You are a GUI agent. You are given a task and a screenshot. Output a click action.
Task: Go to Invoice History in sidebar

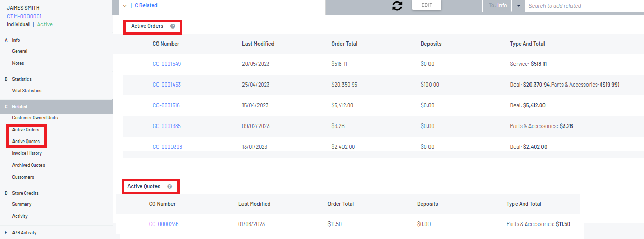(x=27, y=153)
